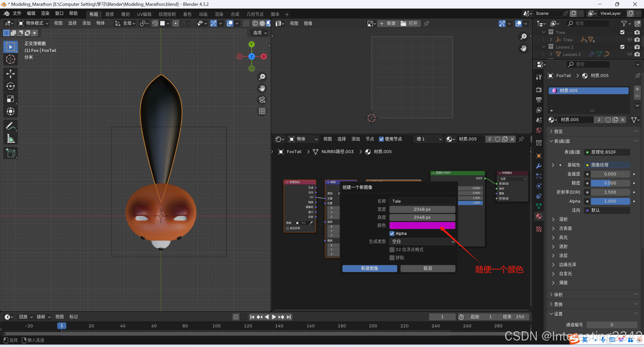Open the 渲染 menu in menu bar

coord(45,13)
